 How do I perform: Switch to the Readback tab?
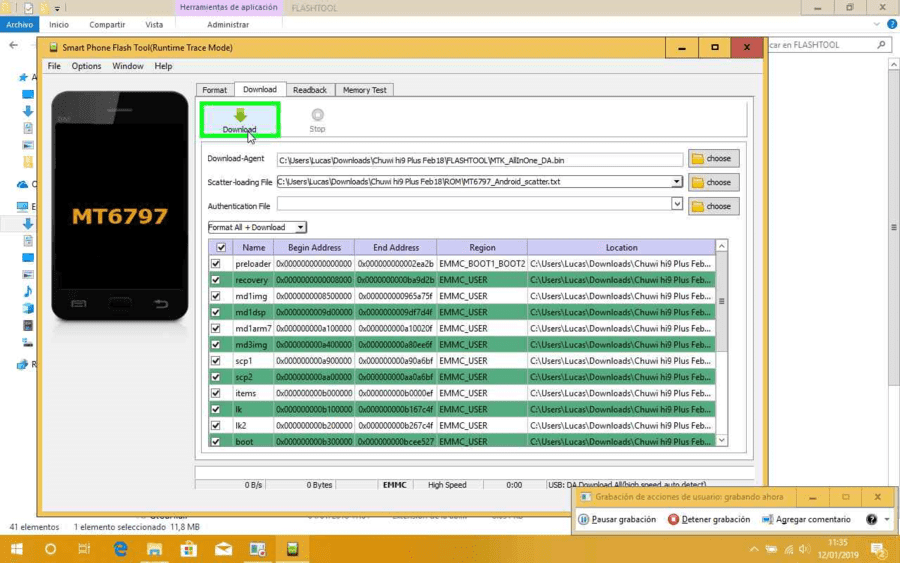(310, 90)
